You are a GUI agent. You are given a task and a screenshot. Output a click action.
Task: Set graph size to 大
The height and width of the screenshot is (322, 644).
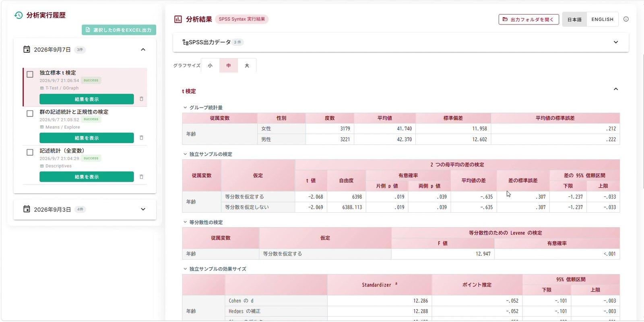pyautogui.click(x=247, y=66)
